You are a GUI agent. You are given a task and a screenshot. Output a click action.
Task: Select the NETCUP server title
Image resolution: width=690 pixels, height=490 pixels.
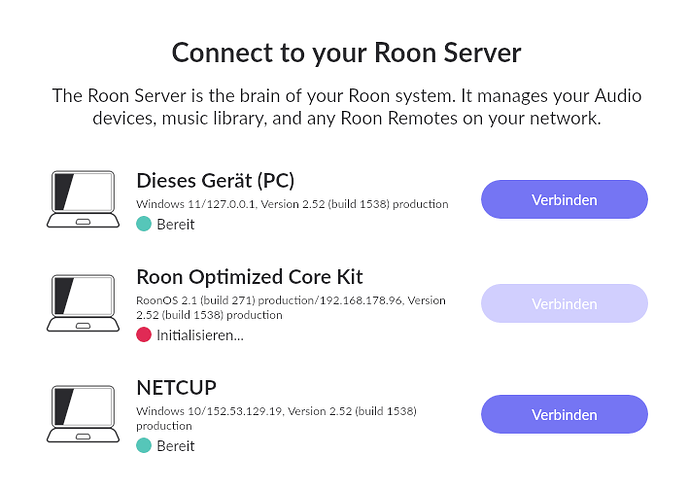pyautogui.click(x=176, y=388)
